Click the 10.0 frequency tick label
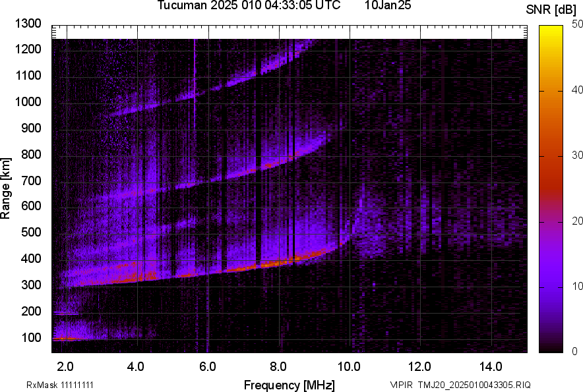This screenshot has width=583, height=392. [349, 366]
